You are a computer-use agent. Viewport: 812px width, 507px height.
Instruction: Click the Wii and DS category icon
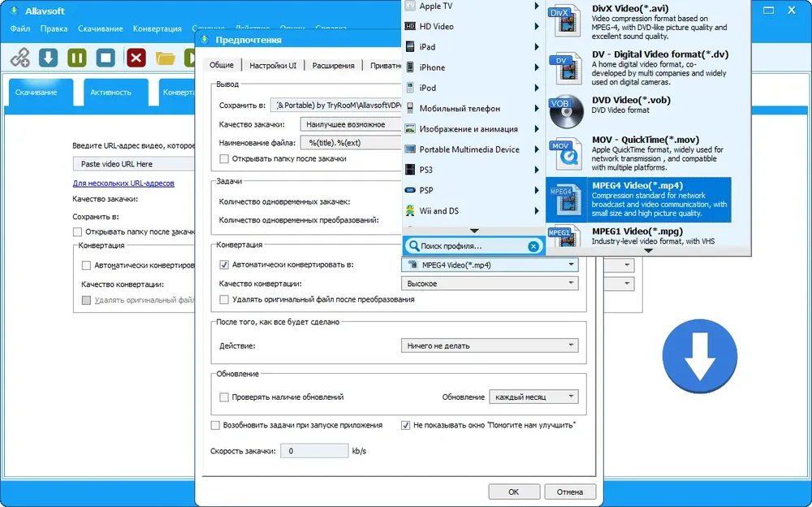[x=410, y=210]
